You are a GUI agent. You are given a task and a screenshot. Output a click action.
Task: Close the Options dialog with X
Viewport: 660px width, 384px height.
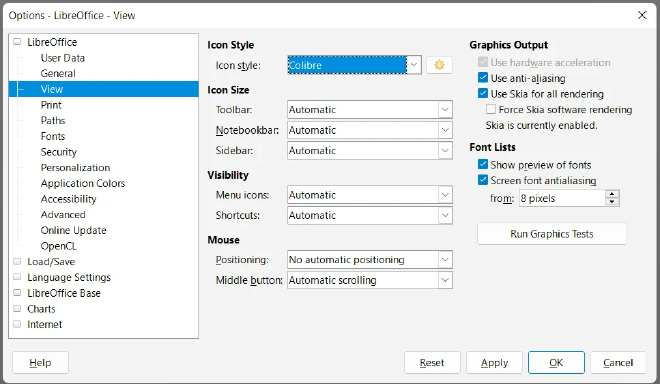(x=642, y=15)
